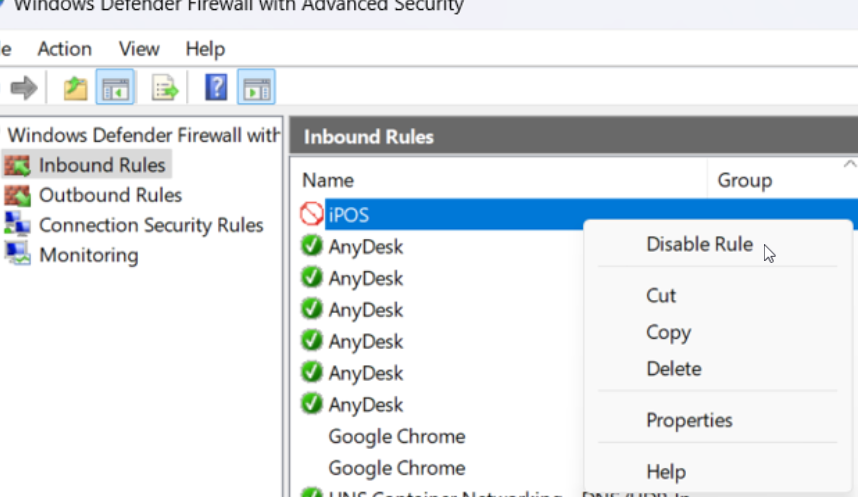Screen dimensions: 858x497
Task: Click the Connection Security Rules icon
Action: click(x=17, y=225)
